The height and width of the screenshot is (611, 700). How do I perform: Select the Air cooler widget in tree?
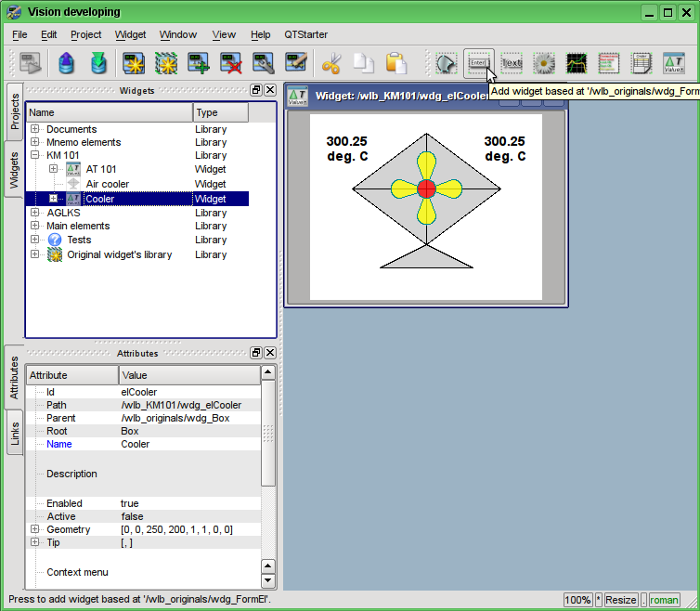click(x=107, y=184)
